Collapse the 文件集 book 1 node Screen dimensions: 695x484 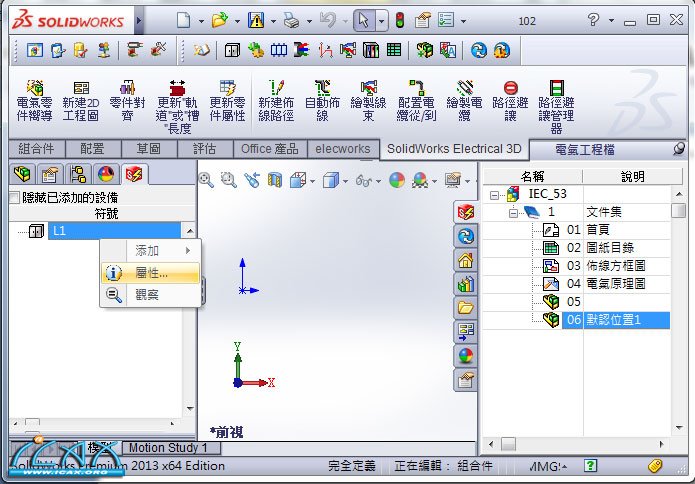click(x=513, y=213)
